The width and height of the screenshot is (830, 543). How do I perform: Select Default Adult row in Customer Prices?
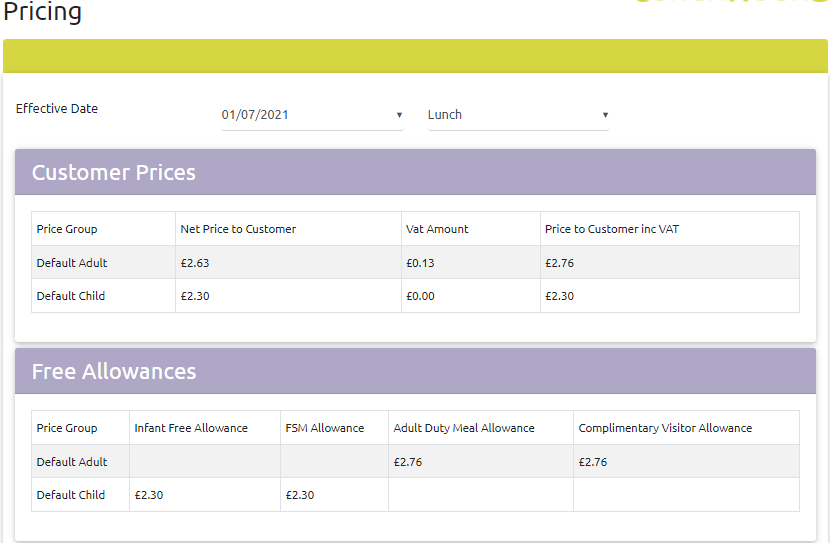point(72,263)
